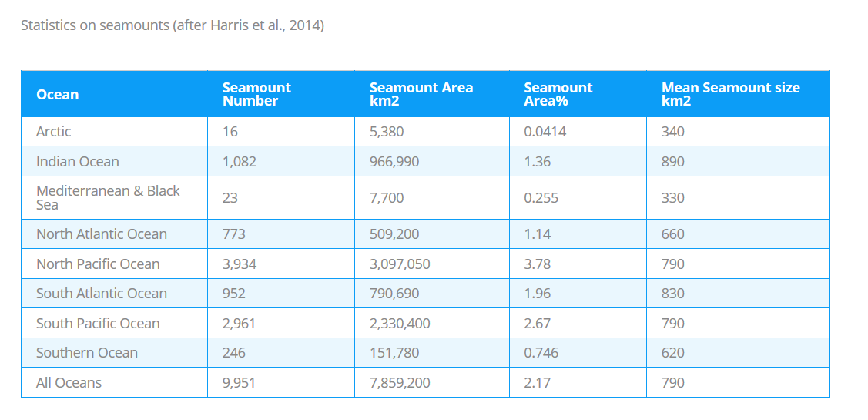
Task: Click the Ocean column header
Action: tap(58, 95)
